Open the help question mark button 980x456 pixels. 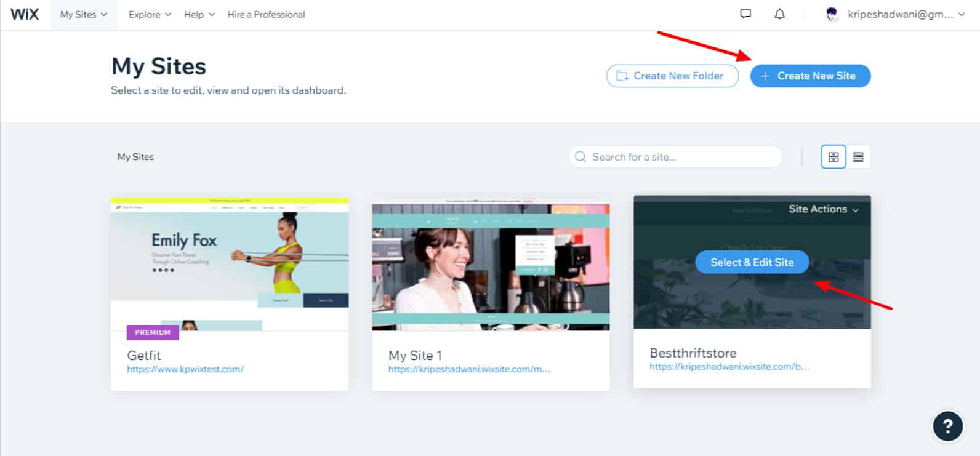[x=947, y=426]
